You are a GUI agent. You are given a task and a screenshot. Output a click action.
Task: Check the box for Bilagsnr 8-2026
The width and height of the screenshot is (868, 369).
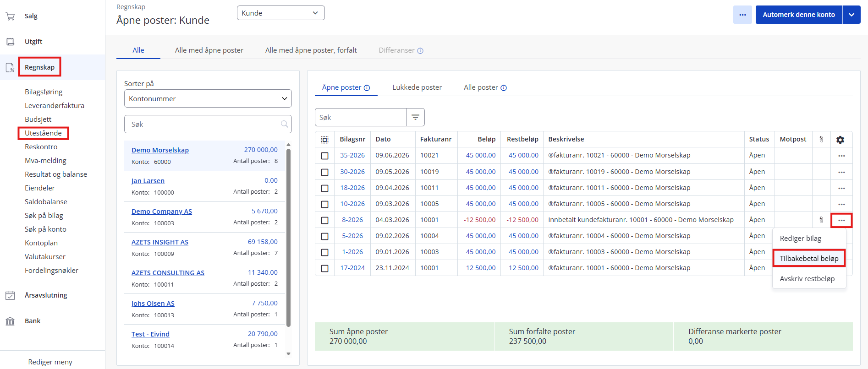[324, 220]
